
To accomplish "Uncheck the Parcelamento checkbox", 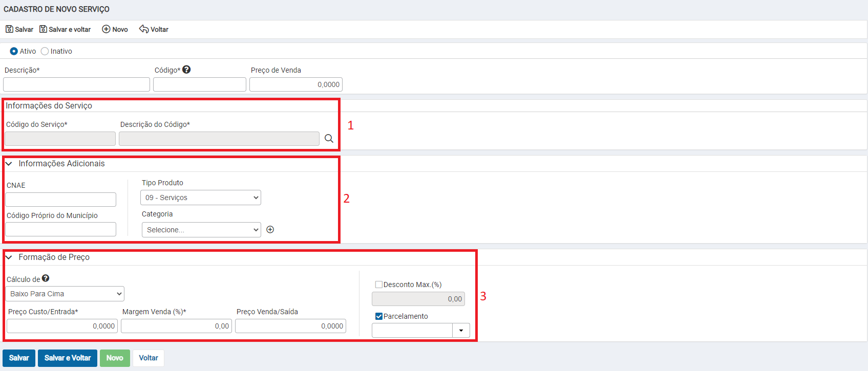I will (379, 316).
